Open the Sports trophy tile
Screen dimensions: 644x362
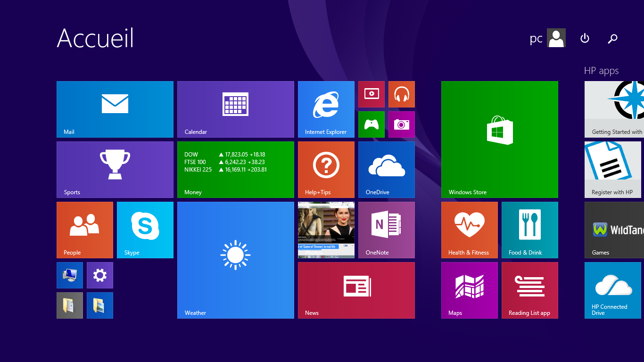pos(115,170)
